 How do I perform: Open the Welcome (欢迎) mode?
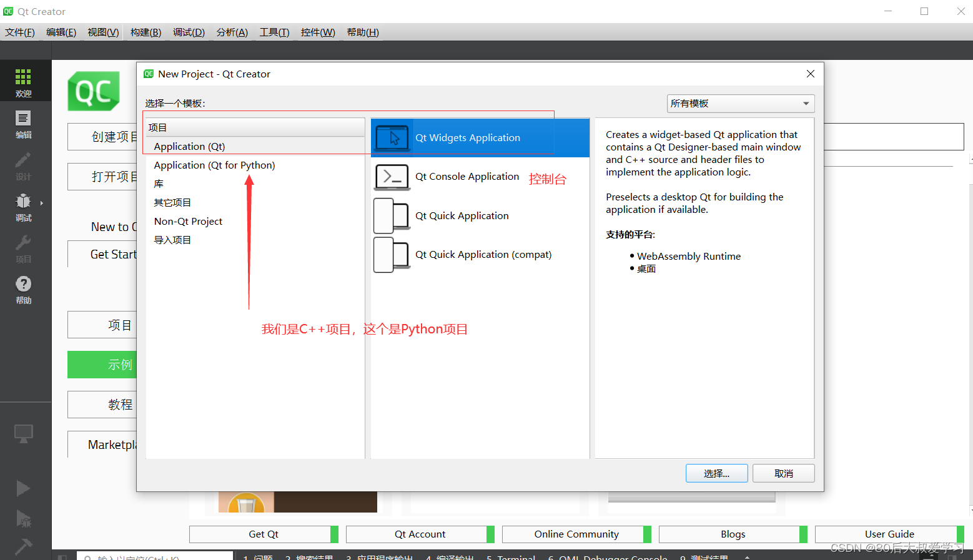[x=23, y=82]
